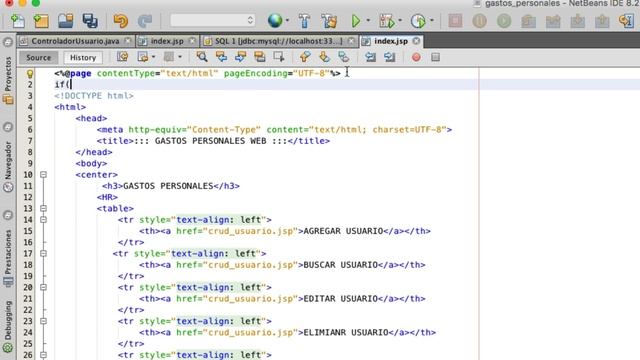Switch to Source view

39,58
